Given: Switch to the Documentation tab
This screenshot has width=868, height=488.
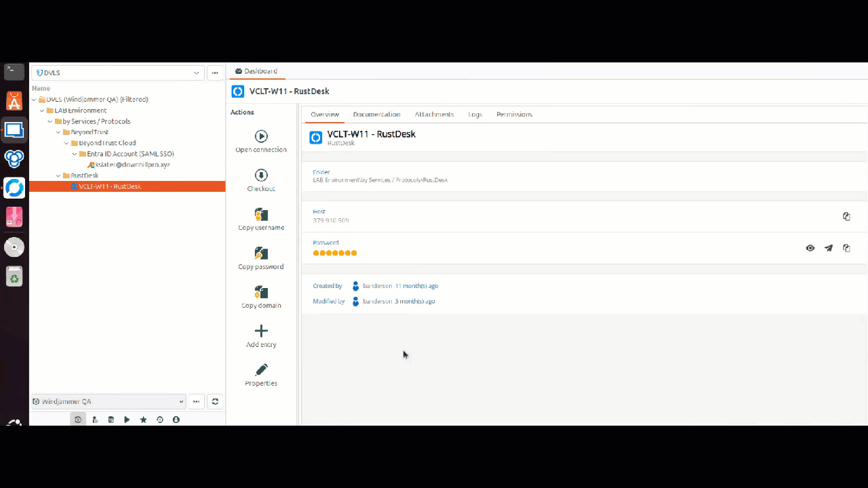Looking at the screenshot, I should 376,115.
